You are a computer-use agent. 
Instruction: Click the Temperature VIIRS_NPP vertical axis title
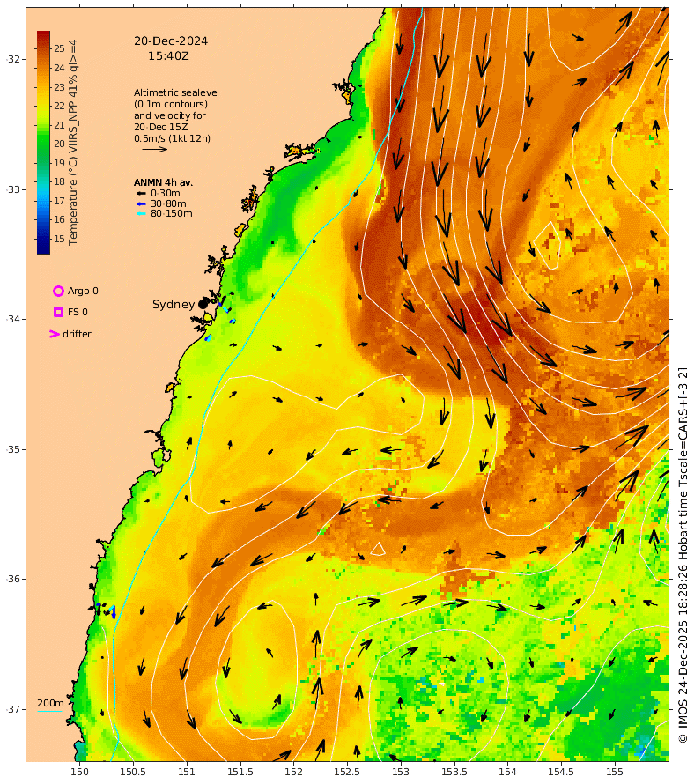(73, 143)
